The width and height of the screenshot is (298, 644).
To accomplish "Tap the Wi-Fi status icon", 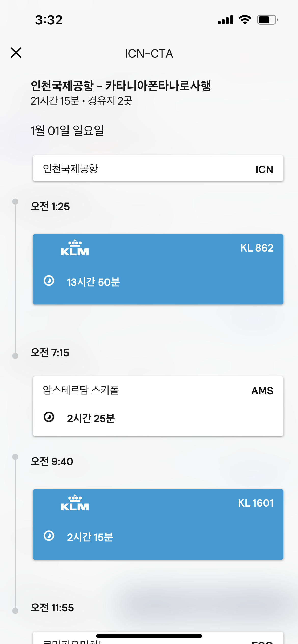I will coord(245,20).
